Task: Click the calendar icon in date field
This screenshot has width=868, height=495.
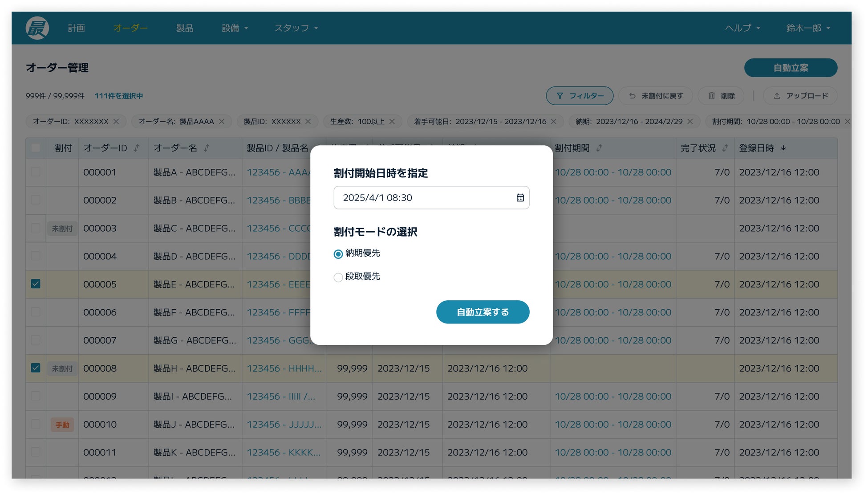Action: click(519, 197)
